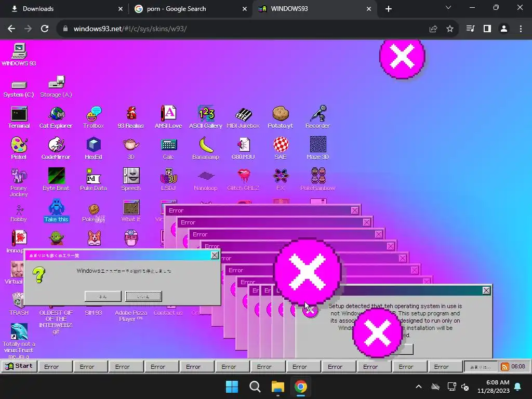Open the Maze 3D icon
Viewport: 532px width, 399px height.
pos(318,149)
